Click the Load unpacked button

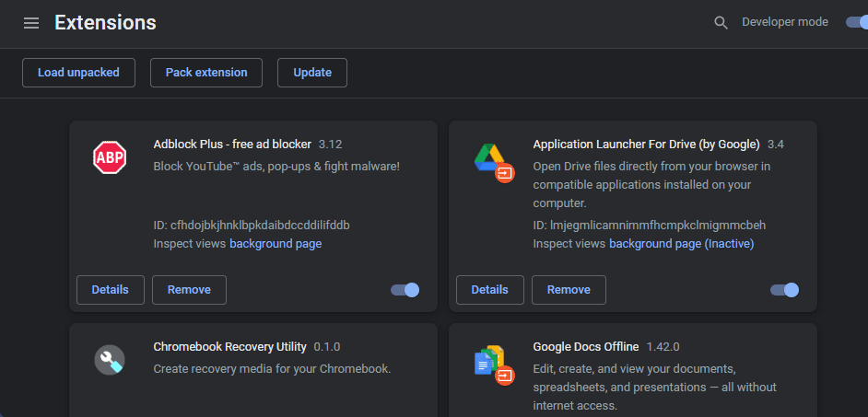pyautogui.click(x=78, y=73)
